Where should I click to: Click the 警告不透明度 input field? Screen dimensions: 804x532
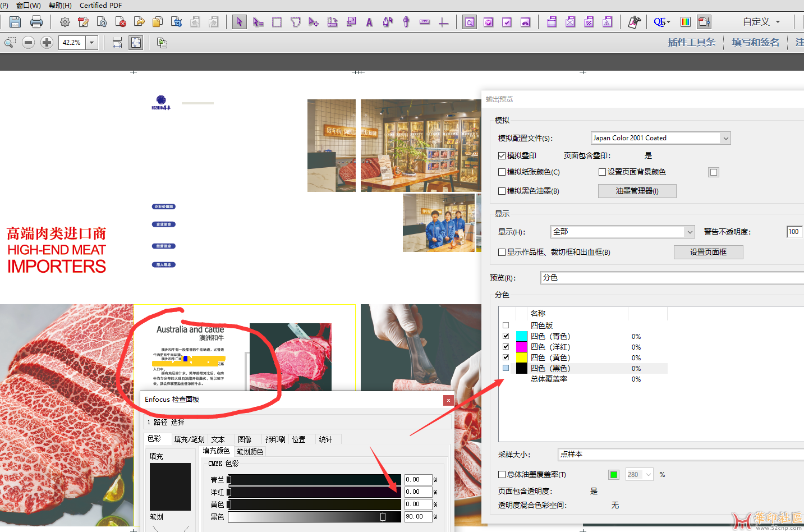pyautogui.click(x=794, y=232)
